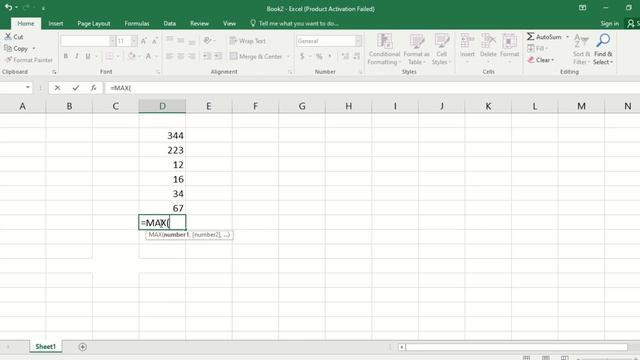The image size is (640, 360).
Task: Cancel formula entry with X button
Action: [x=57, y=88]
